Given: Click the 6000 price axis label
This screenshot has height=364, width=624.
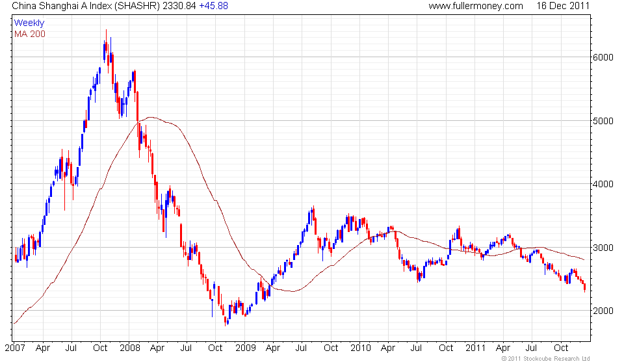Looking at the screenshot, I should 603,57.
